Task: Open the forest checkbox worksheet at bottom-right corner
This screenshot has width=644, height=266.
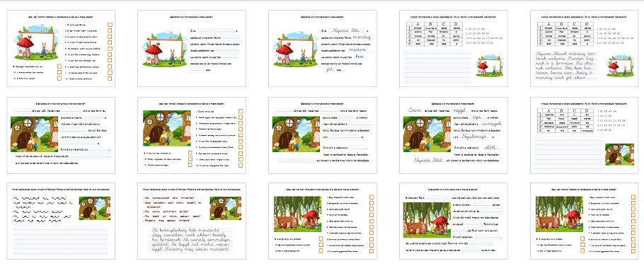Action: (585, 221)
